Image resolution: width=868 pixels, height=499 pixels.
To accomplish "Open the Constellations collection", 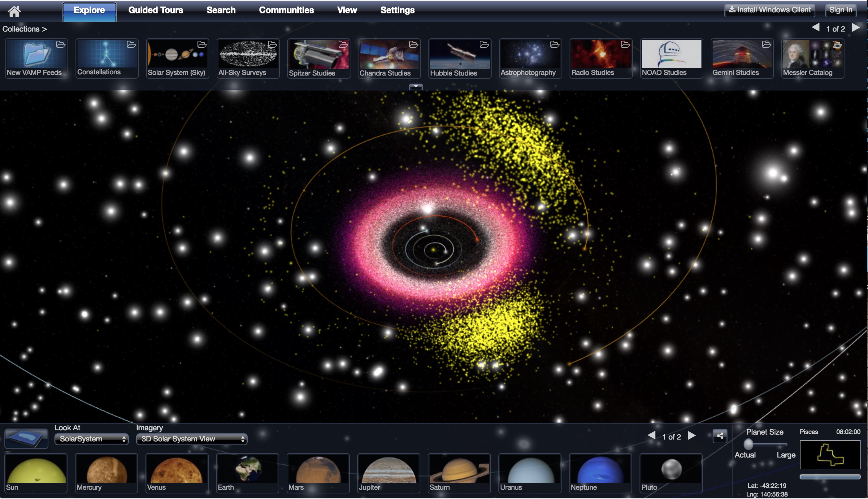I will [107, 58].
